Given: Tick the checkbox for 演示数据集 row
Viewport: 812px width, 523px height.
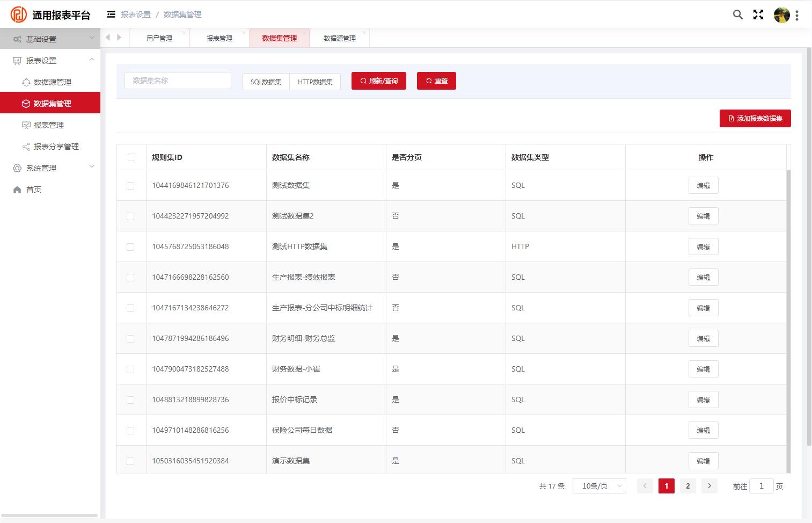Looking at the screenshot, I should click(130, 461).
